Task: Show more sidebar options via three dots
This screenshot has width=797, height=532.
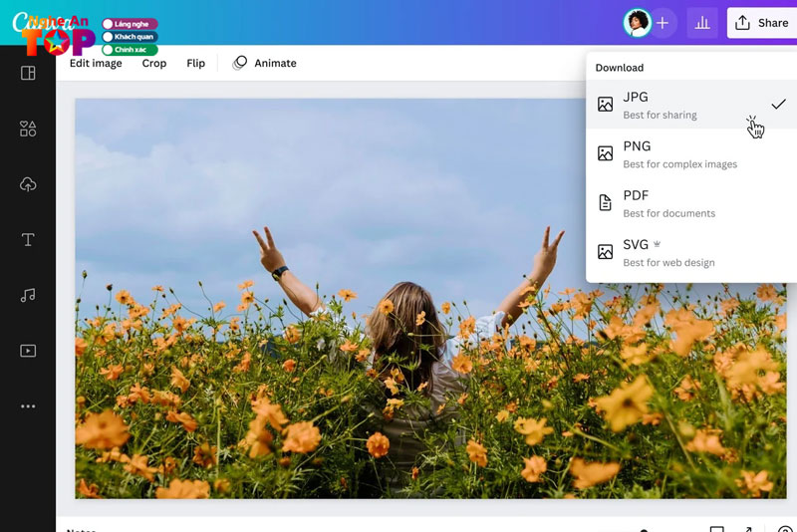Action: pos(28,406)
